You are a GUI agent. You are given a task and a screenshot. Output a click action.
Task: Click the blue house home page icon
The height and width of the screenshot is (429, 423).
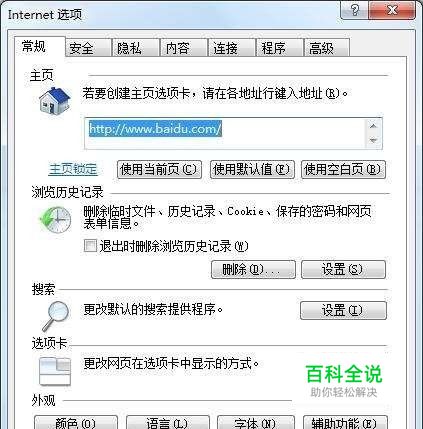55,101
